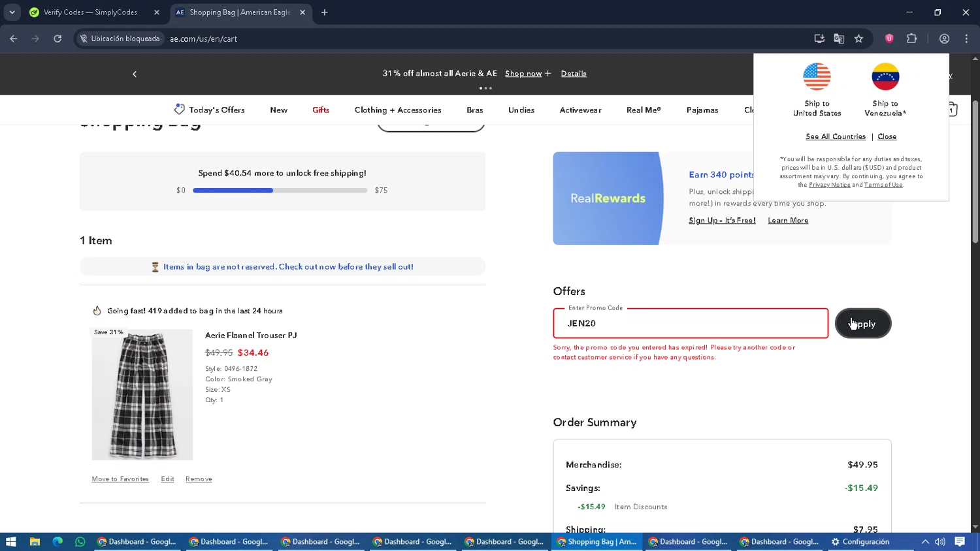Screen dimensions: 980x551
Task: Close the Shopping Bag American Eagle tab
Action: (302, 12)
